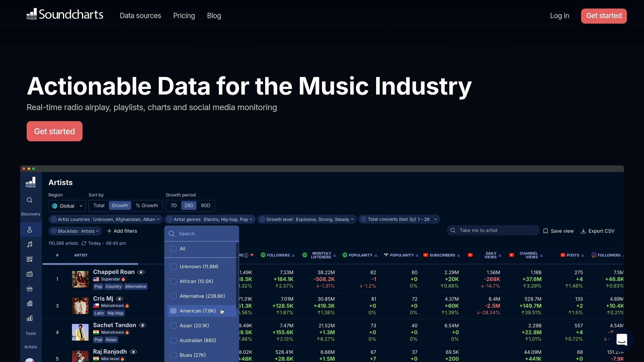Screen dimensions: 644x362
Task: Click Add filters button
Action: coord(122,231)
